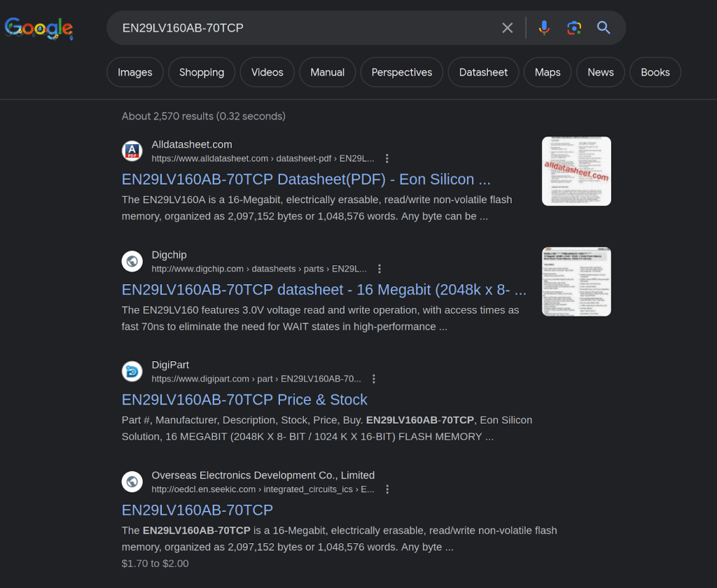The width and height of the screenshot is (717, 588).
Task: Click the Alldatasheet.com site favicon
Action: [132, 151]
